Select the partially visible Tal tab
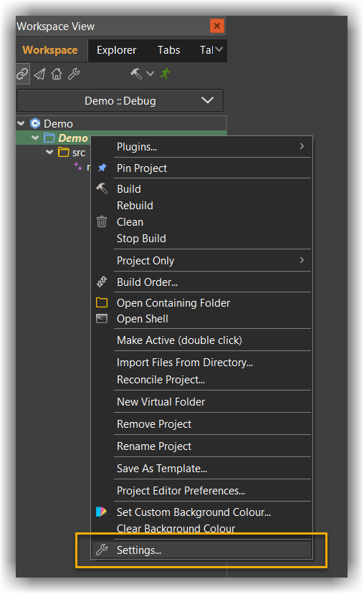 point(207,50)
